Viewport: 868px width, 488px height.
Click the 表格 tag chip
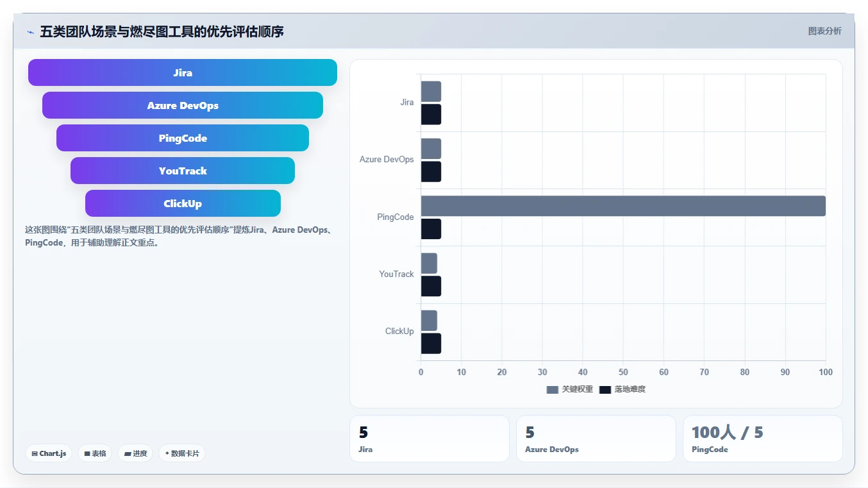(95, 453)
